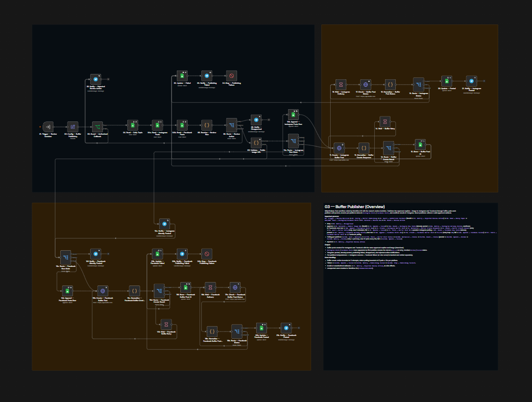Viewport: 532px width, 402px height.
Task: Open the 11b Create Facebook Buffer Post node
Action: coord(102,291)
